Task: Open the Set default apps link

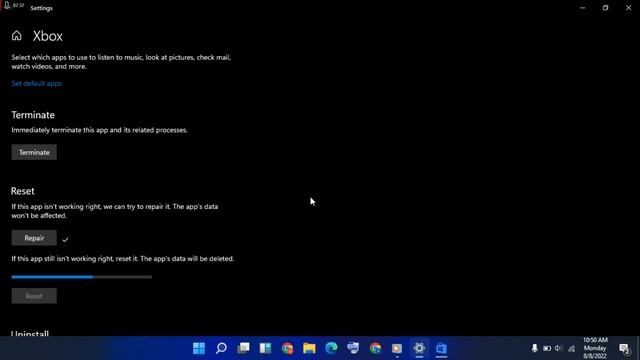Action: coord(36,83)
